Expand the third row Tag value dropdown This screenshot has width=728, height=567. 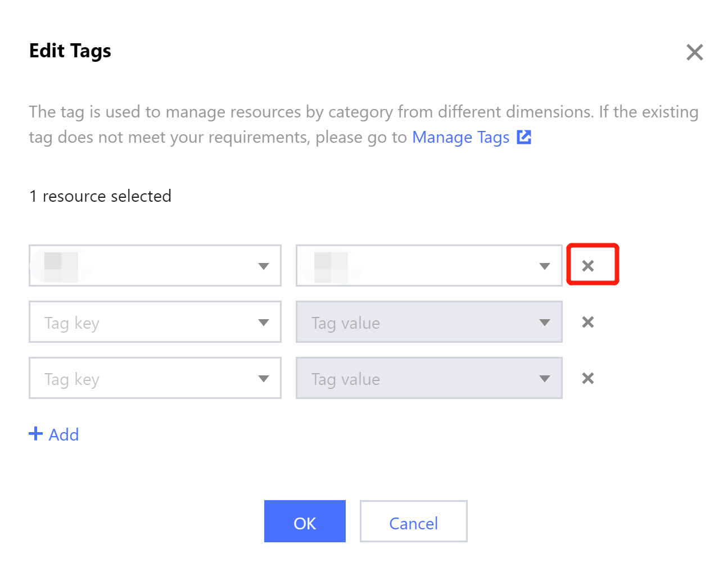pos(428,378)
